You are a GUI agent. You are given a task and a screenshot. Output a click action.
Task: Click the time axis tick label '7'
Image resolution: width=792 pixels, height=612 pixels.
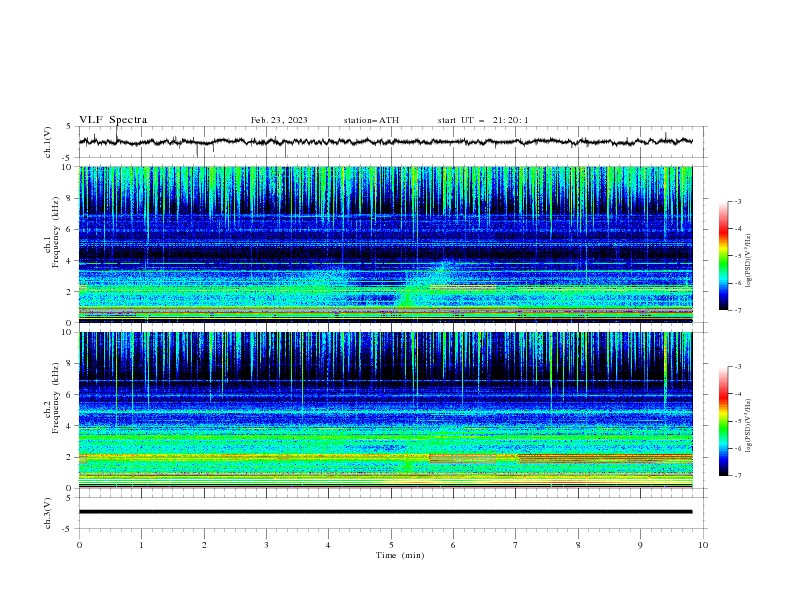[x=516, y=545]
